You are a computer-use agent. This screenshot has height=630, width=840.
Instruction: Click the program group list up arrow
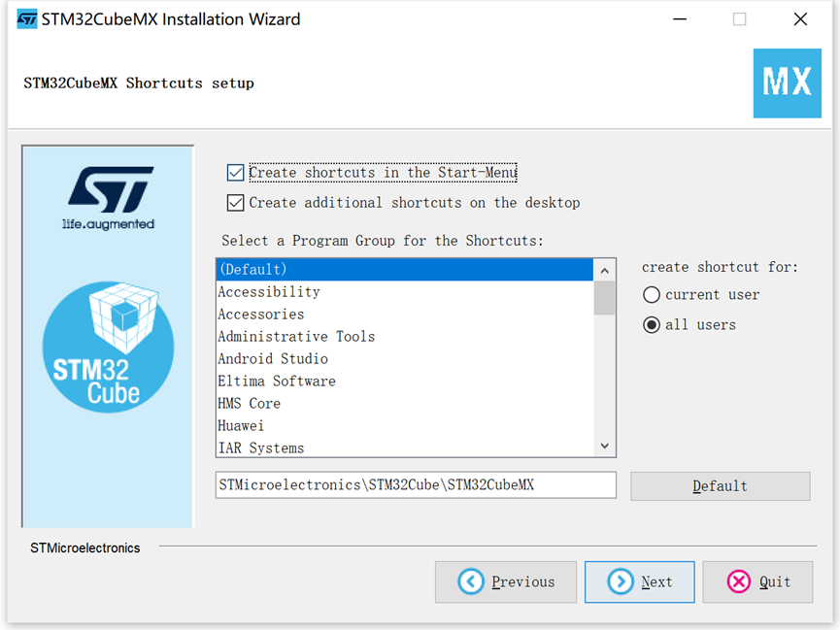pos(605,271)
